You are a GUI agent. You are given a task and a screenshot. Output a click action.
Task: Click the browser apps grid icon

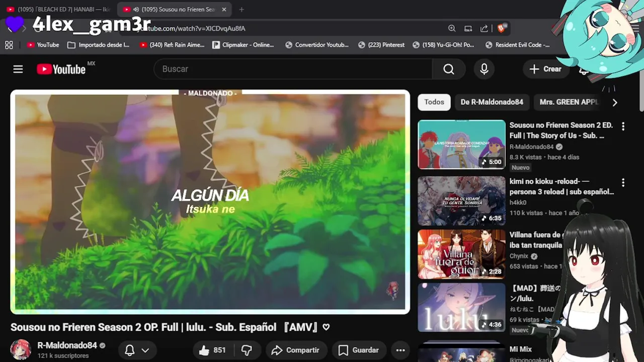tap(9, 45)
